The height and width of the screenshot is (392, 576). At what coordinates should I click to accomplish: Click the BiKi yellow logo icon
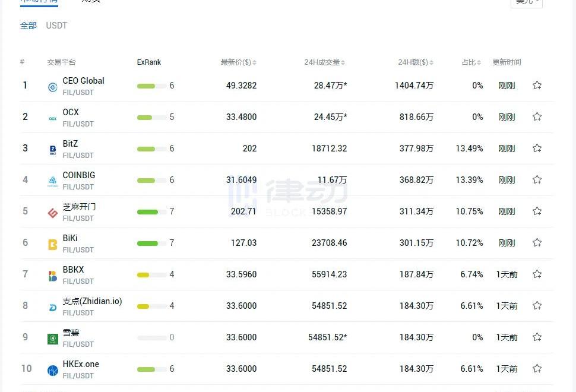pos(53,245)
